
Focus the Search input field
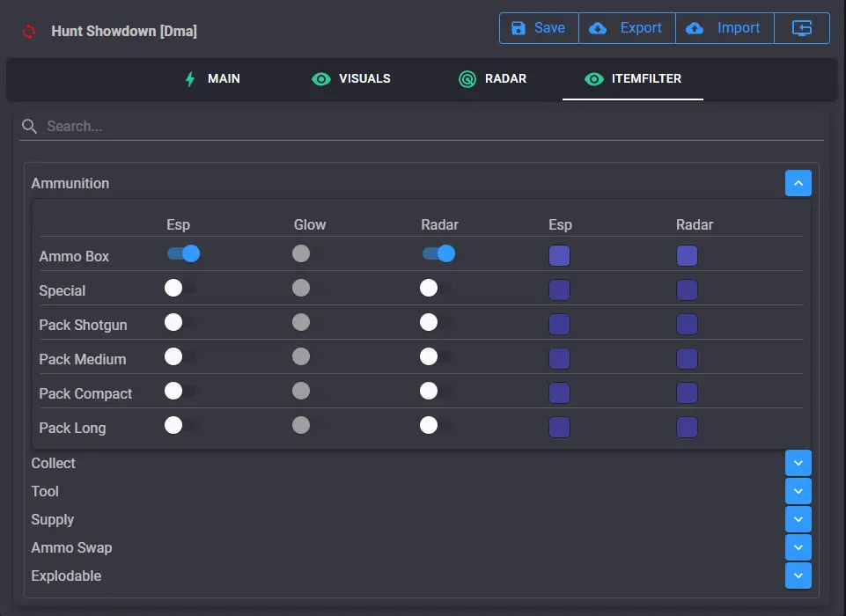(x=422, y=127)
